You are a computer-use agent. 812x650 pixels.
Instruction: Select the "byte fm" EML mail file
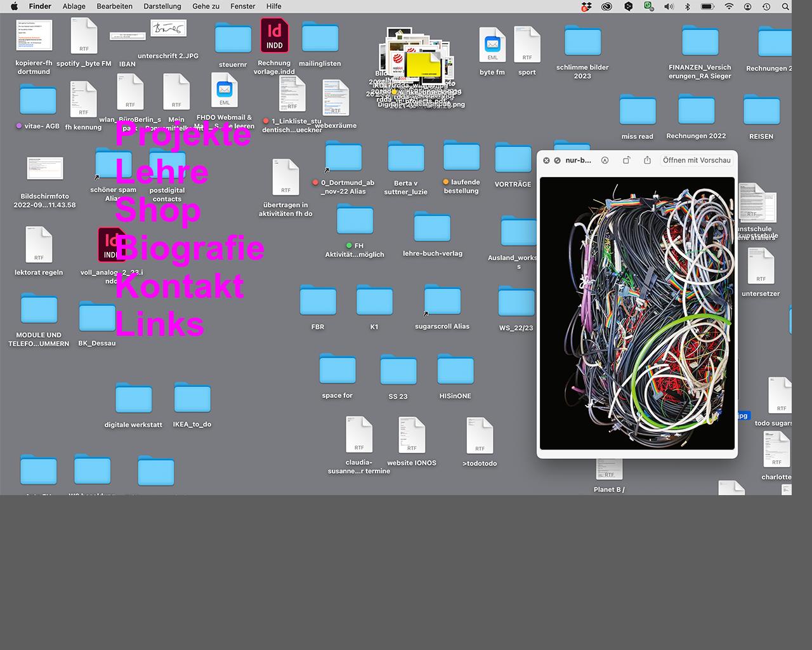pyautogui.click(x=492, y=44)
